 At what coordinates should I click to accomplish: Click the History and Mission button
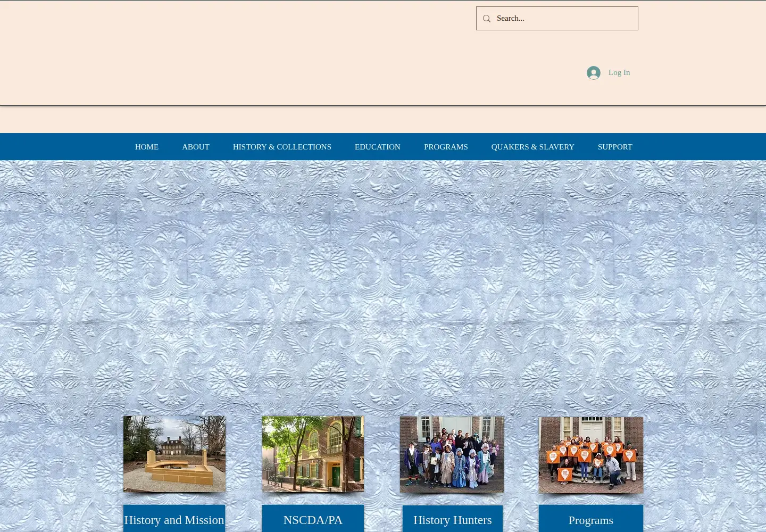point(174,519)
